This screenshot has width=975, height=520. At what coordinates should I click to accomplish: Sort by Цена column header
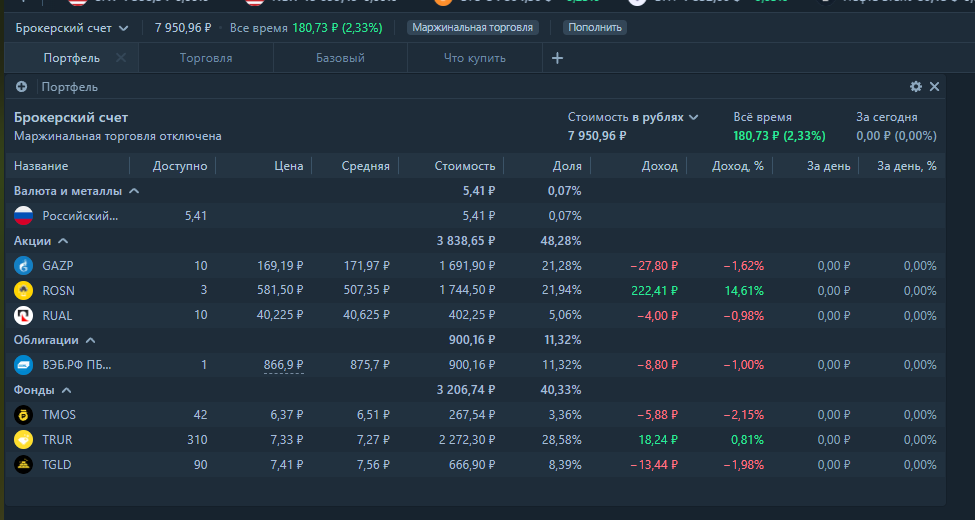[289, 166]
